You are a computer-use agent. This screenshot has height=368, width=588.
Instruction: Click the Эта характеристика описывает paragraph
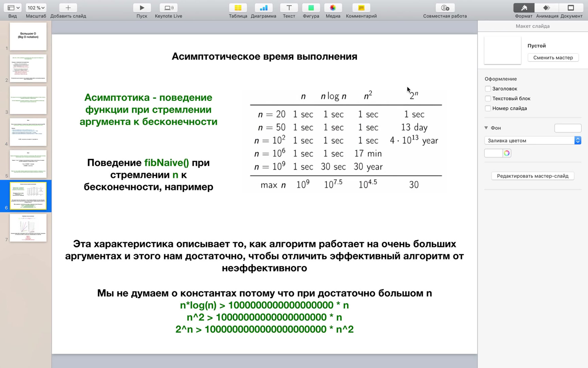point(264,256)
